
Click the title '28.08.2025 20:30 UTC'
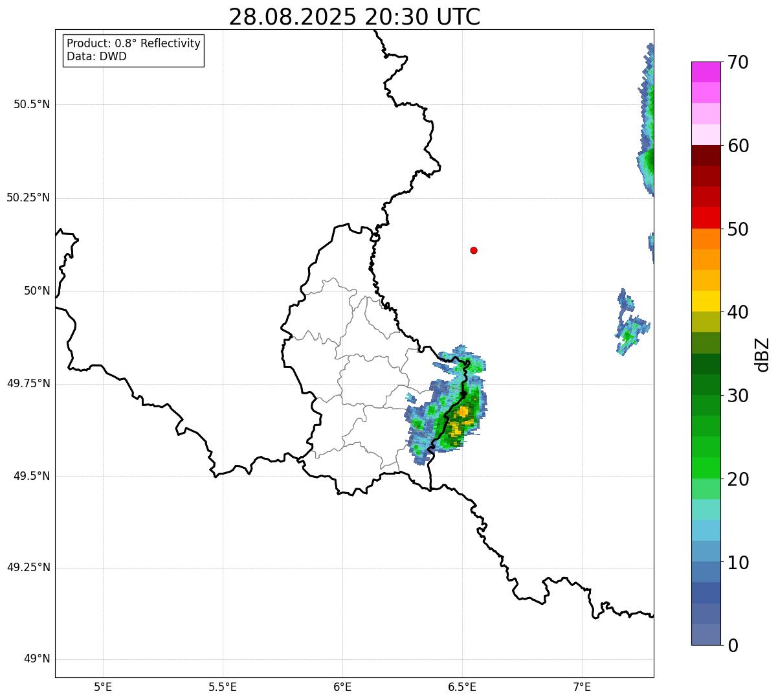pyautogui.click(x=355, y=17)
